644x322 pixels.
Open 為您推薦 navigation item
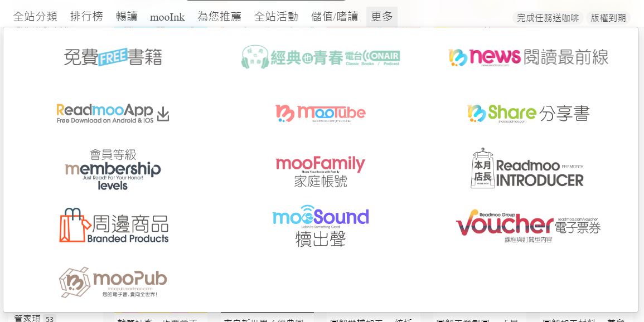(219, 17)
